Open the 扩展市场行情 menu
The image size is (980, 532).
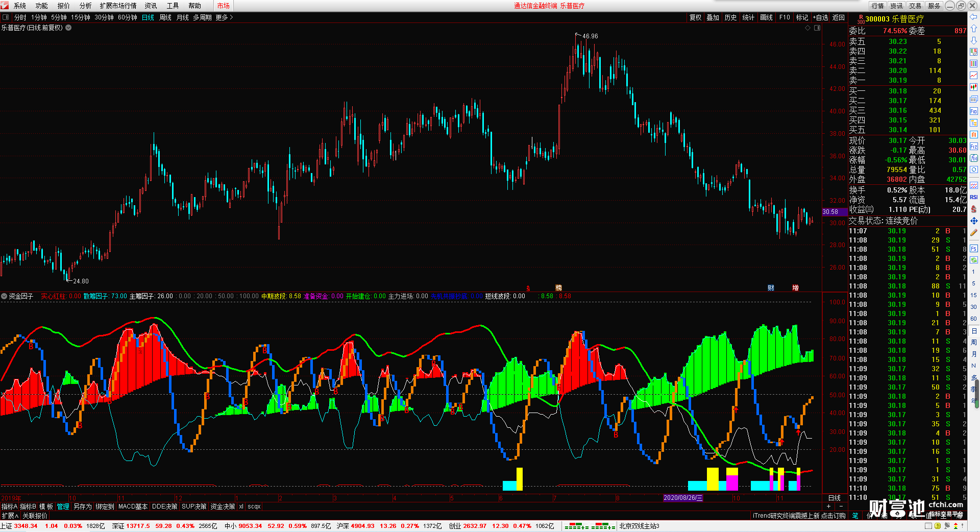118,6
